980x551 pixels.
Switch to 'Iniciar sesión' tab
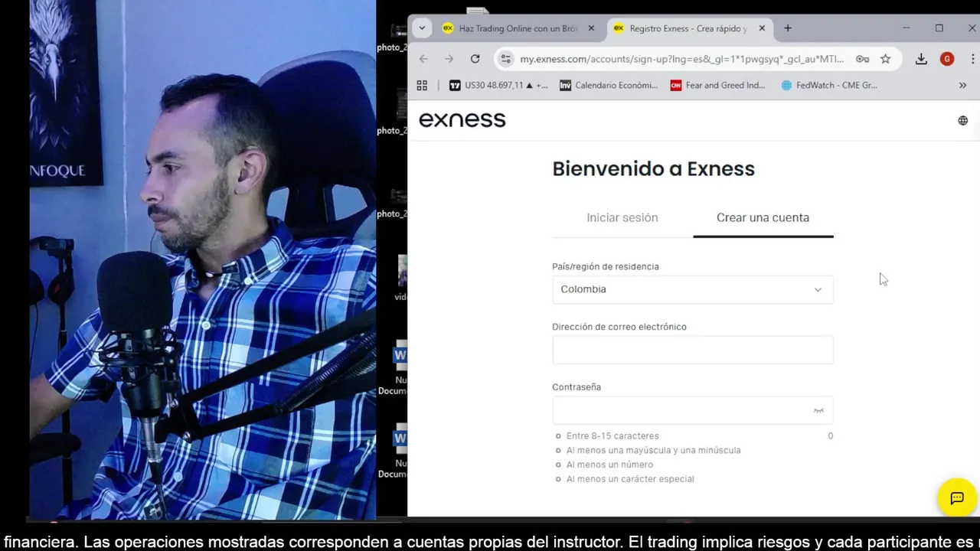click(622, 217)
